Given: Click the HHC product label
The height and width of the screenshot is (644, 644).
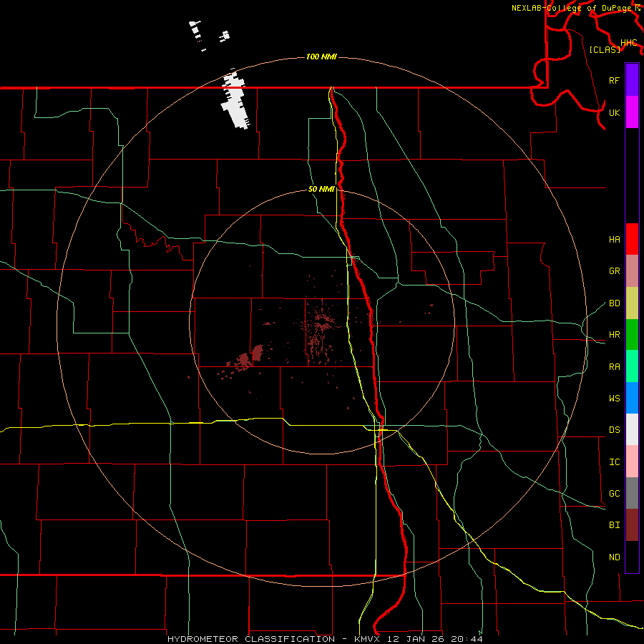Looking at the screenshot, I should (628, 43).
